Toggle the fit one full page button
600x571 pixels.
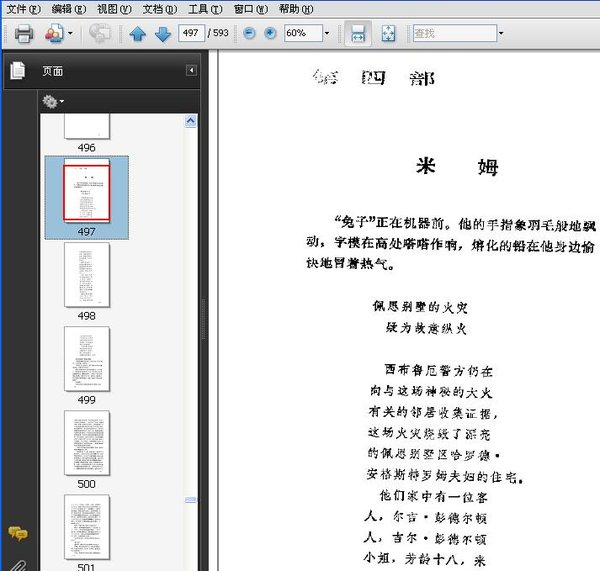388,34
